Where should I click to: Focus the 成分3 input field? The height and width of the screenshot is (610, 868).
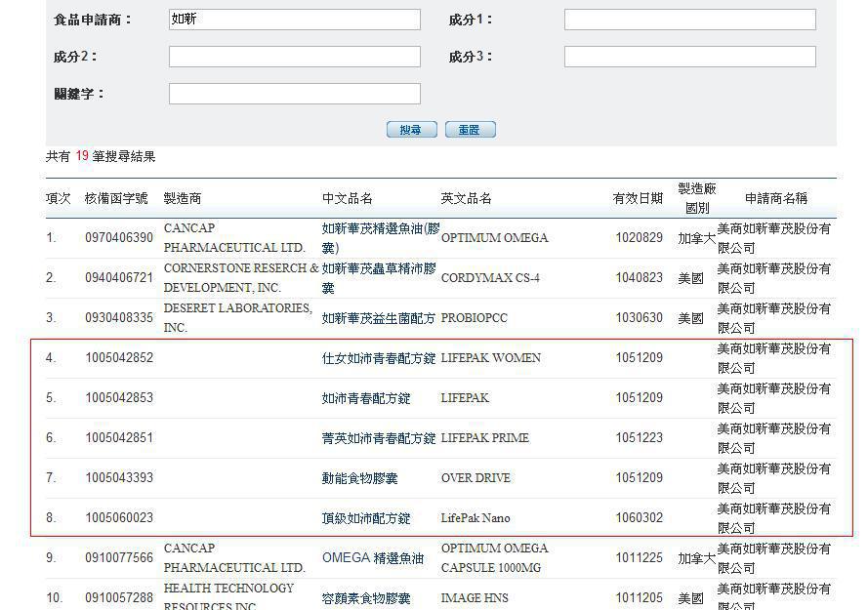coord(689,57)
